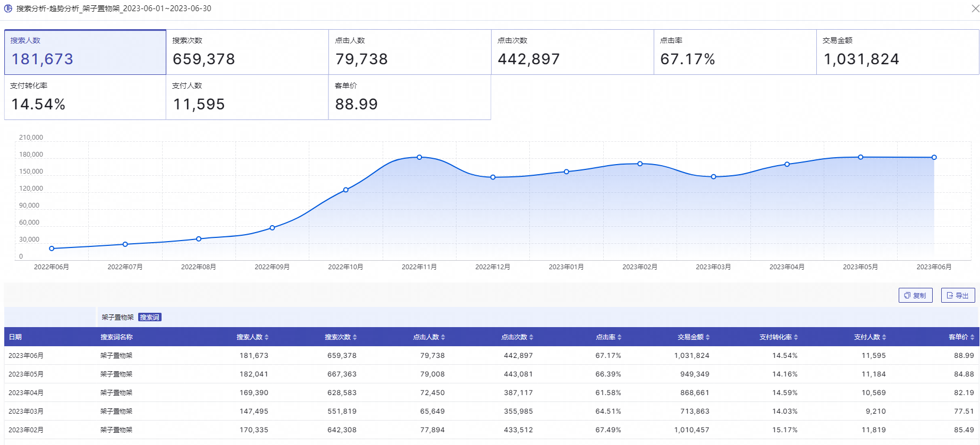
Task: Close the trend analysis dialog
Action: 975,8
